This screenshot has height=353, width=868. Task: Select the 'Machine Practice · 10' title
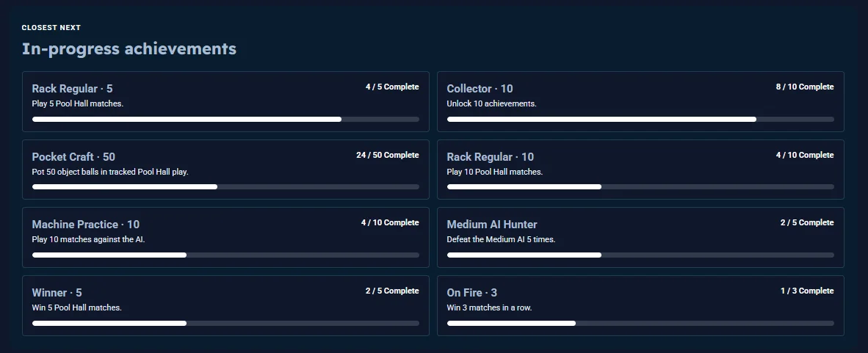pyautogui.click(x=86, y=225)
